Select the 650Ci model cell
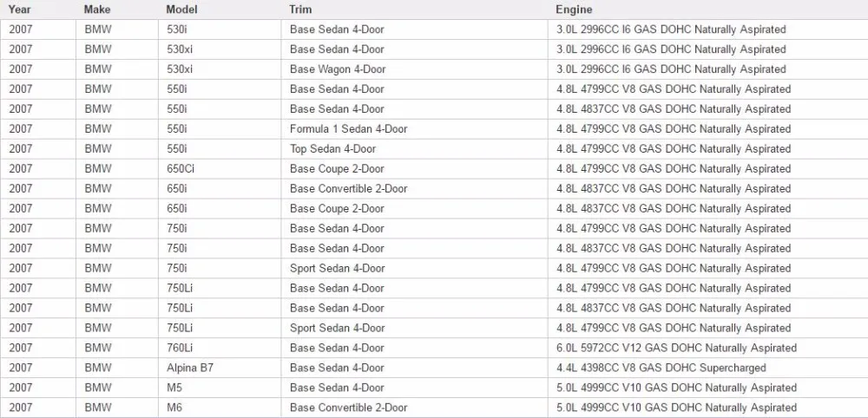Screen dimensions: 868x418 pyautogui.click(x=220, y=168)
